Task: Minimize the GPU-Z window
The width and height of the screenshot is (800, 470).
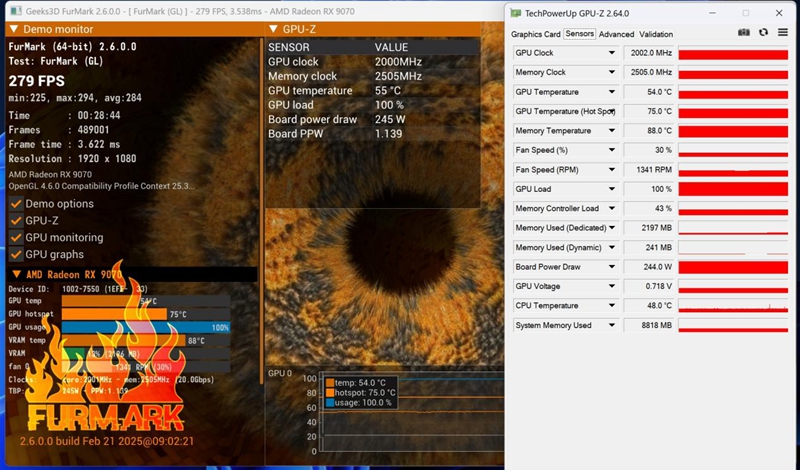Action: click(712, 13)
